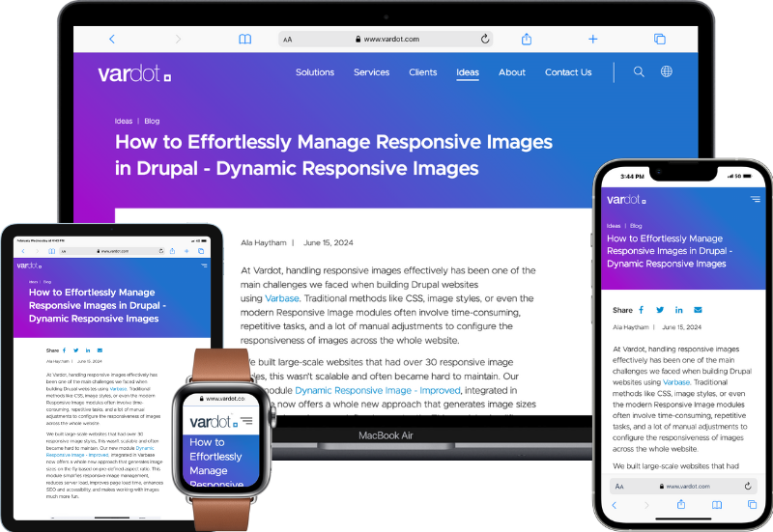Show tab overview icon on MacBook Safari
The width and height of the screenshot is (773, 532).
coord(660,39)
